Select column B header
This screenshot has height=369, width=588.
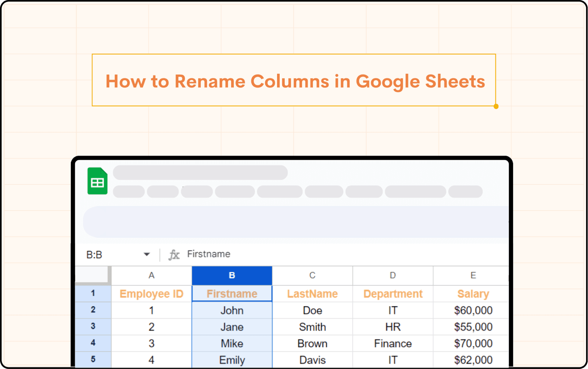pos(232,275)
